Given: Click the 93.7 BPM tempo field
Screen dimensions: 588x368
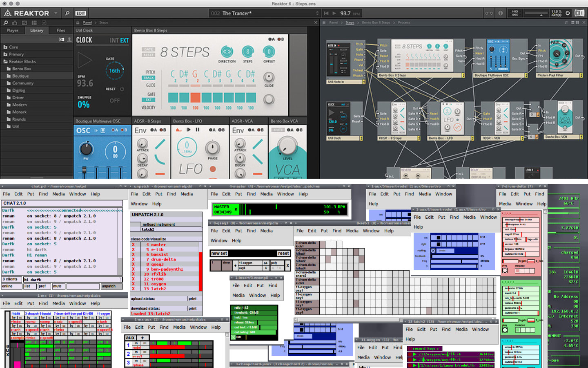Looking at the screenshot, I should (350, 13).
